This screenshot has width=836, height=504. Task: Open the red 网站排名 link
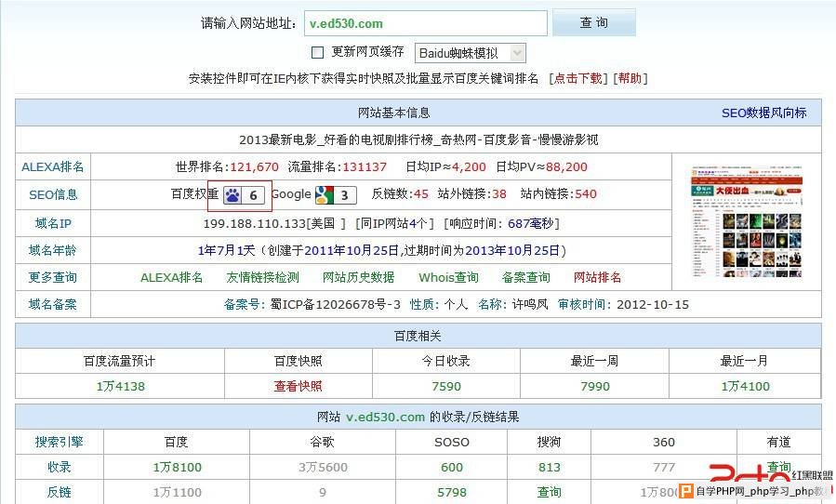(597, 277)
